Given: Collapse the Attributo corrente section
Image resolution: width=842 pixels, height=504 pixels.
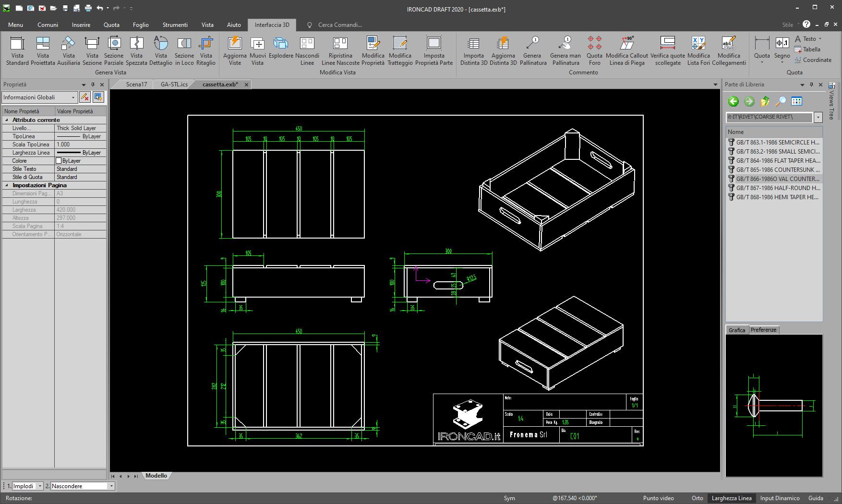Looking at the screenshot, I should 7,120.
